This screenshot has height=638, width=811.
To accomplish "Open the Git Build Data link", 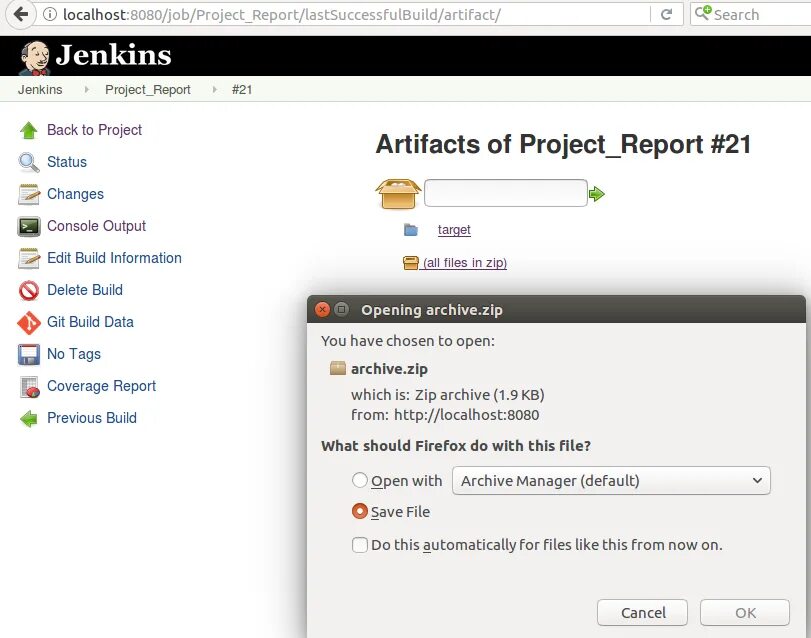I will (90, 323).
